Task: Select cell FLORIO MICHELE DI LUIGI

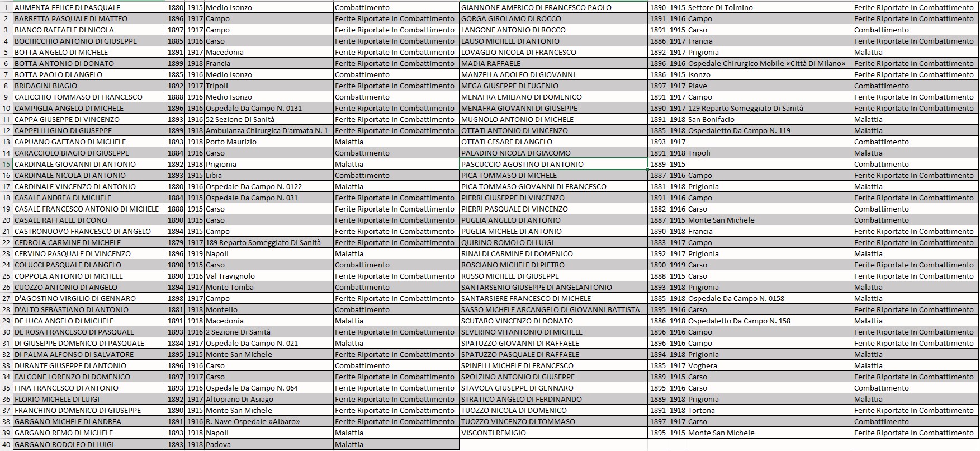Action: click(89, 399)
